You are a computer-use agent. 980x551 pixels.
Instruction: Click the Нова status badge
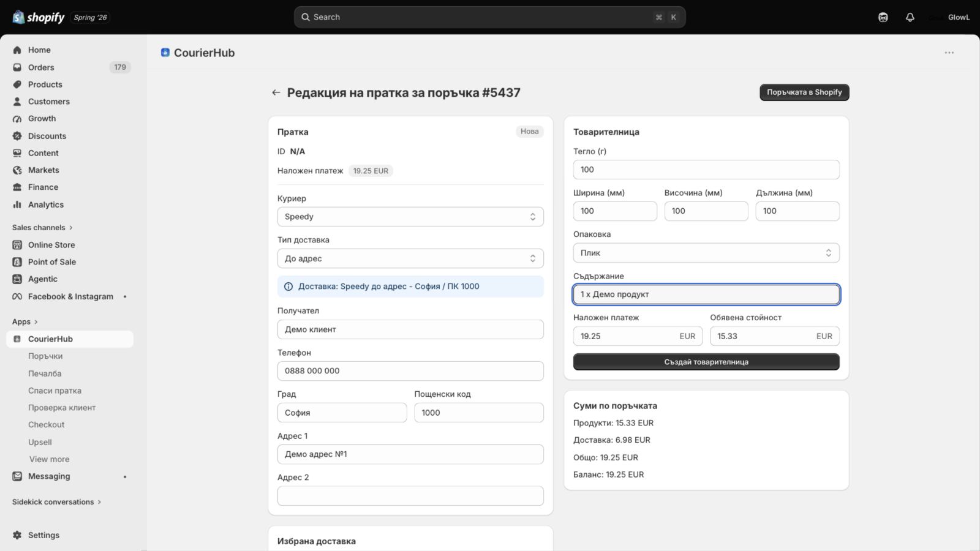(530, 132)
